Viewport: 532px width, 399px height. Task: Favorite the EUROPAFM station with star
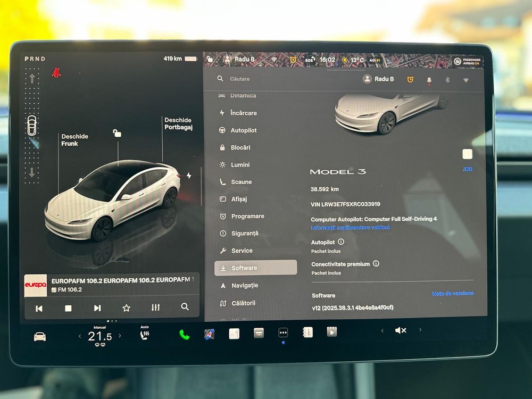click(x=126, y=307)
